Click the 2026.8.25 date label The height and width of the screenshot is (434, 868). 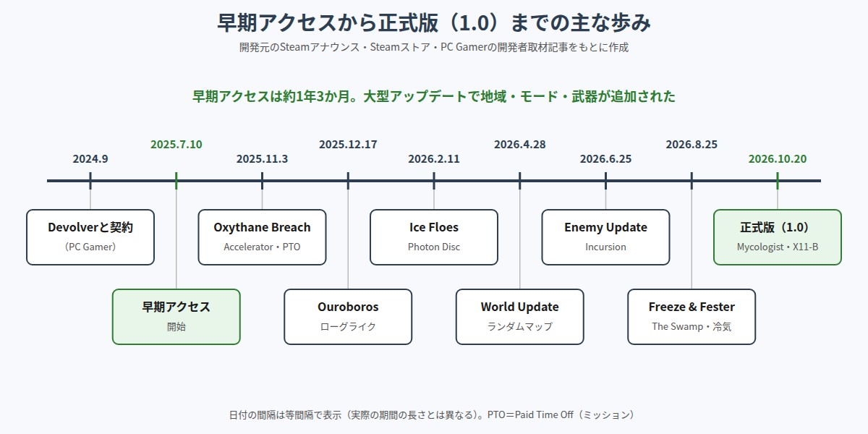tap(692, 145)
